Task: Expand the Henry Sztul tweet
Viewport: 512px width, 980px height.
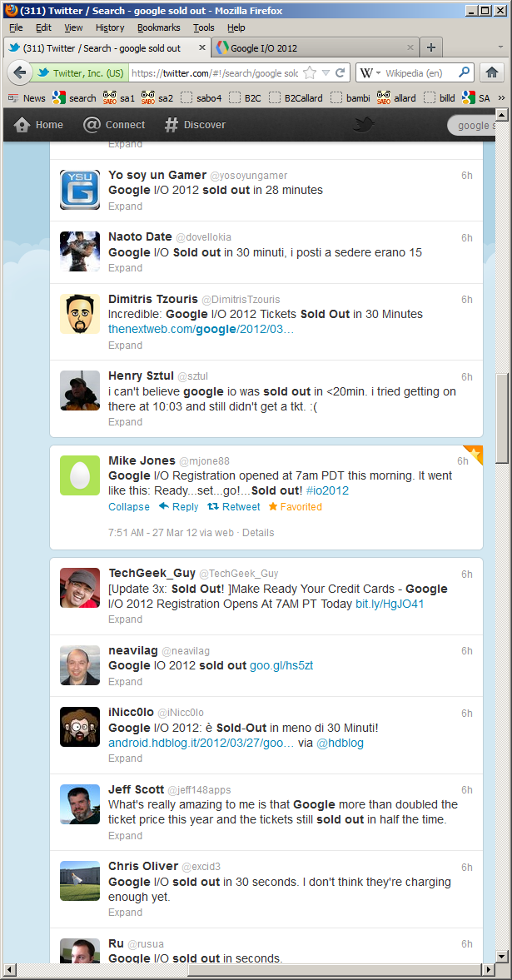Action: tap(125, 422)
